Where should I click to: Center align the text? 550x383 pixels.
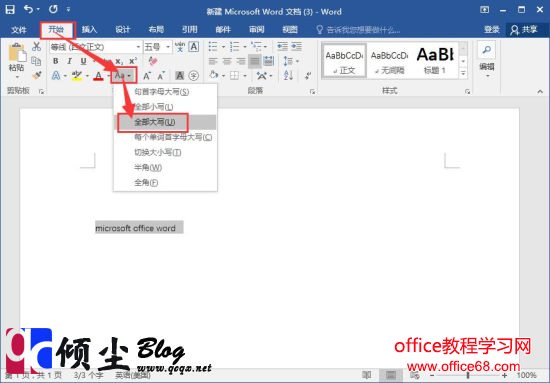[x=227, y=61]
